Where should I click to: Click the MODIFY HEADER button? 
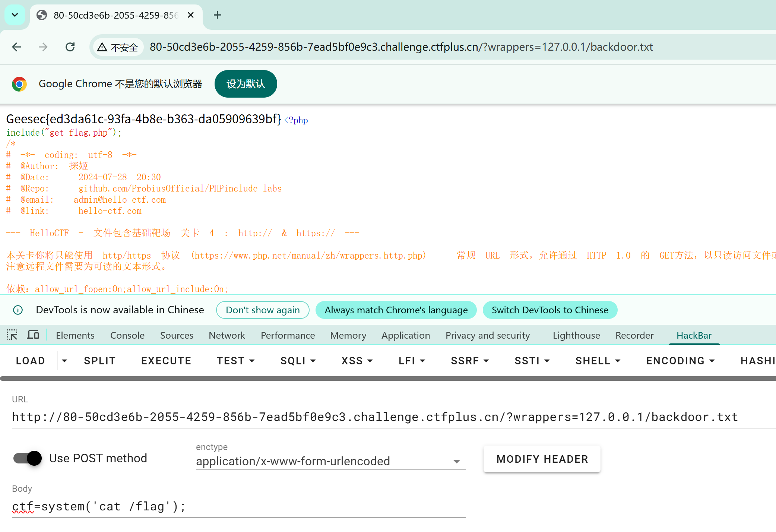pos(542,459)
